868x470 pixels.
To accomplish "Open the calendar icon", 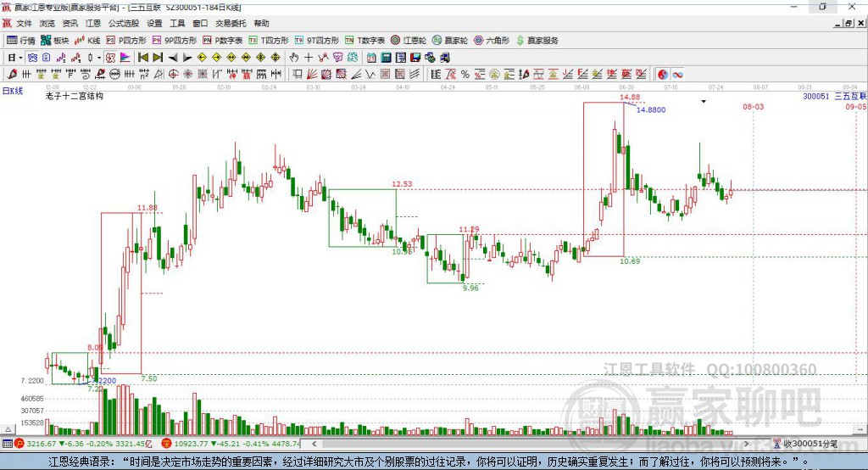I will coord(371,58).
